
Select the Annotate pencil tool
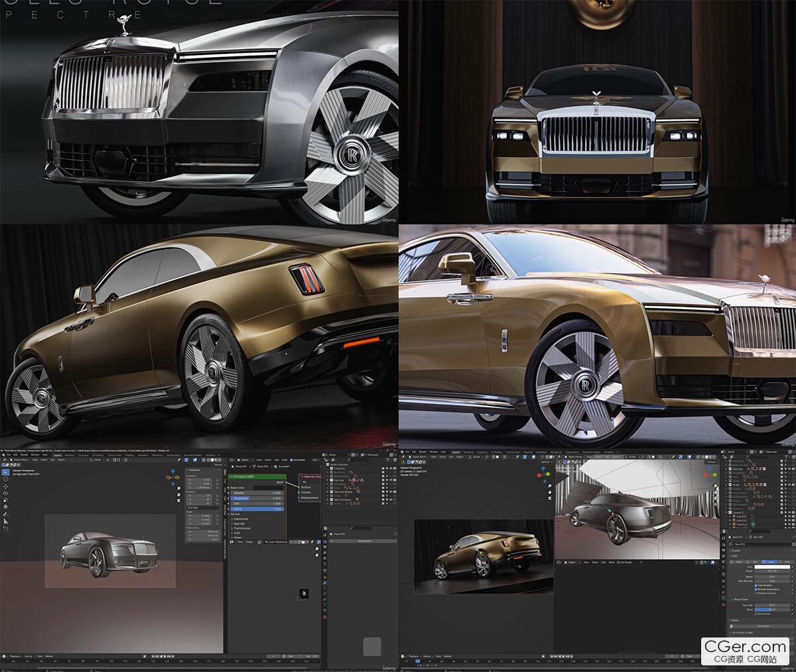tap(5, 515)
